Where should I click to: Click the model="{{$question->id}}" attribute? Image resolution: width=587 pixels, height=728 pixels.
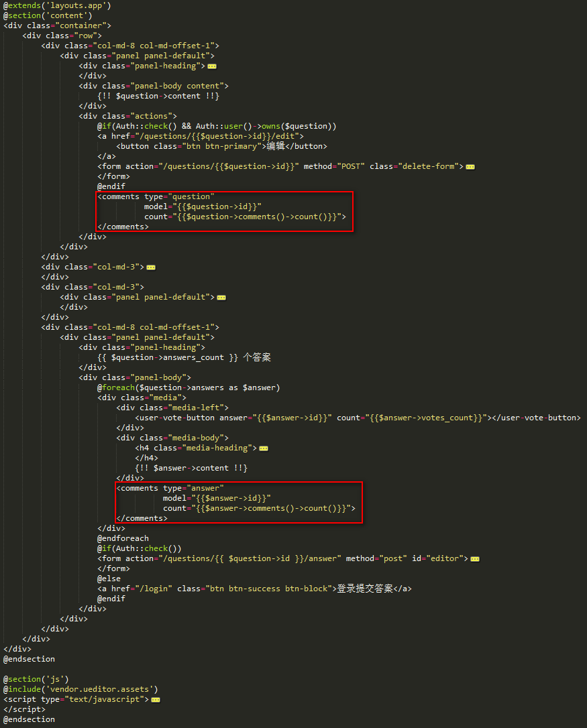point(203,206)
